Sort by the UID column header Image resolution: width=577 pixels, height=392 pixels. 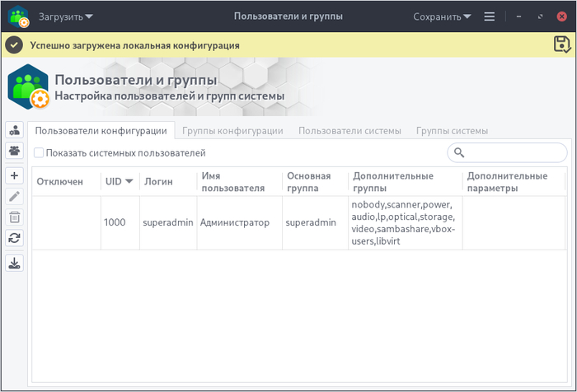point(119,181)
